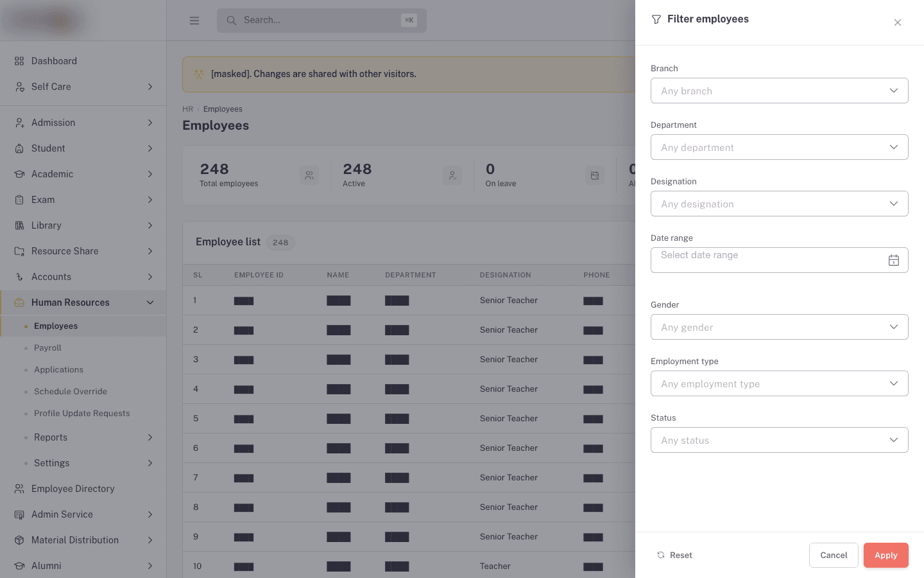The width and height of the screenshot is (924, 578).
Task: Open the Any status dropdown
Action: pos(780,440)
